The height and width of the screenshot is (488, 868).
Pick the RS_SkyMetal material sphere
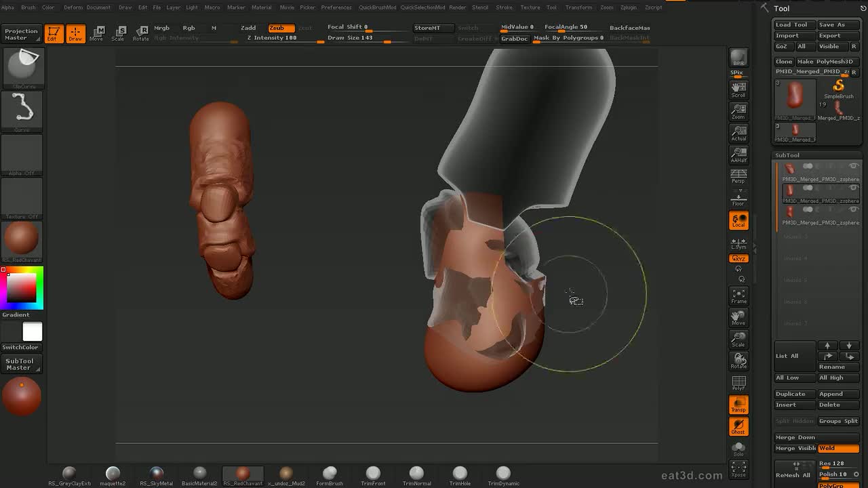pyautogui.click(x=156, y=474)
